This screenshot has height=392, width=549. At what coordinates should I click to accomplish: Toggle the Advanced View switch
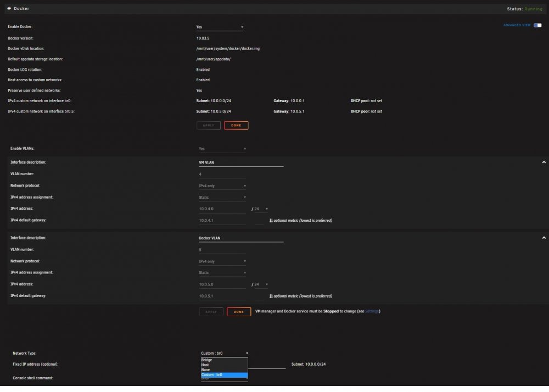[537, 25]
